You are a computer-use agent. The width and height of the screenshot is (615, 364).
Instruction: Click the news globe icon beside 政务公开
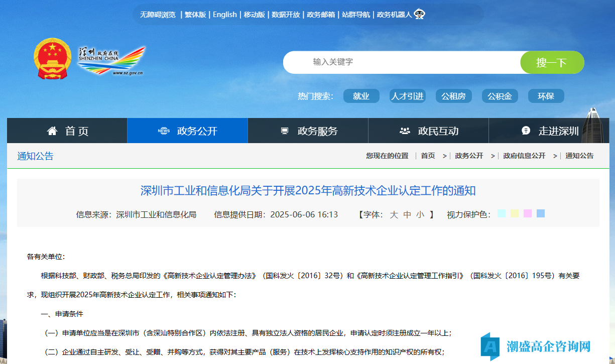click(164, 131)
